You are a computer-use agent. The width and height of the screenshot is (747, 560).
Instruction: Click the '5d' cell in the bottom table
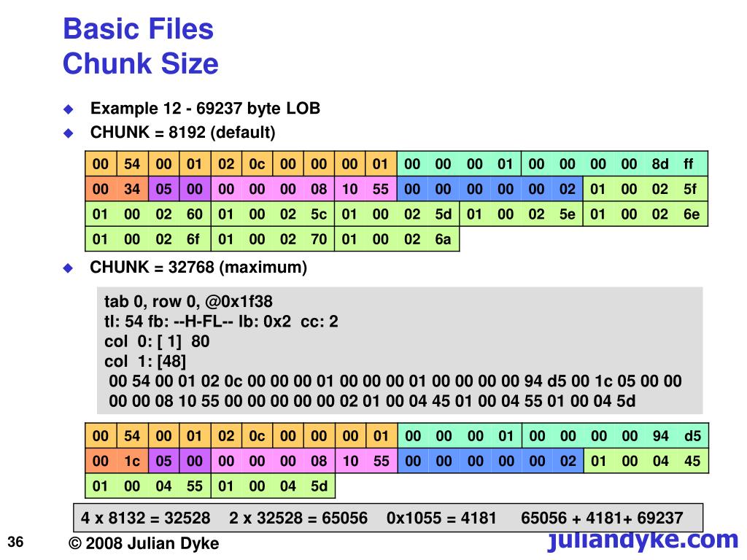coord(320,486)
